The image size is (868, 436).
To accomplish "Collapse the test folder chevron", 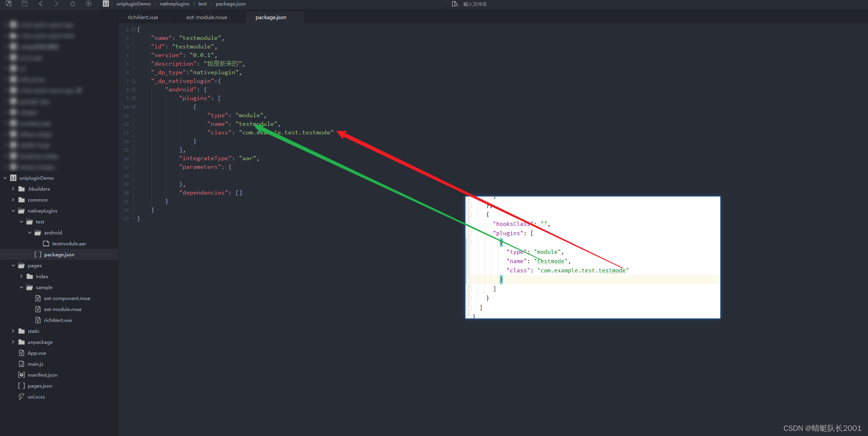I will [x=21, y=222].
